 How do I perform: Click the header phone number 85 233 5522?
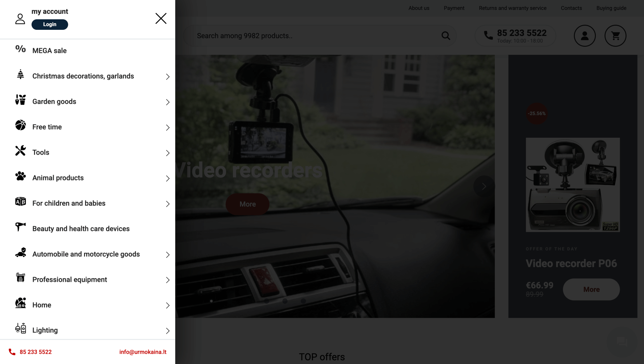pyautogui.click(x=522, y=33)
